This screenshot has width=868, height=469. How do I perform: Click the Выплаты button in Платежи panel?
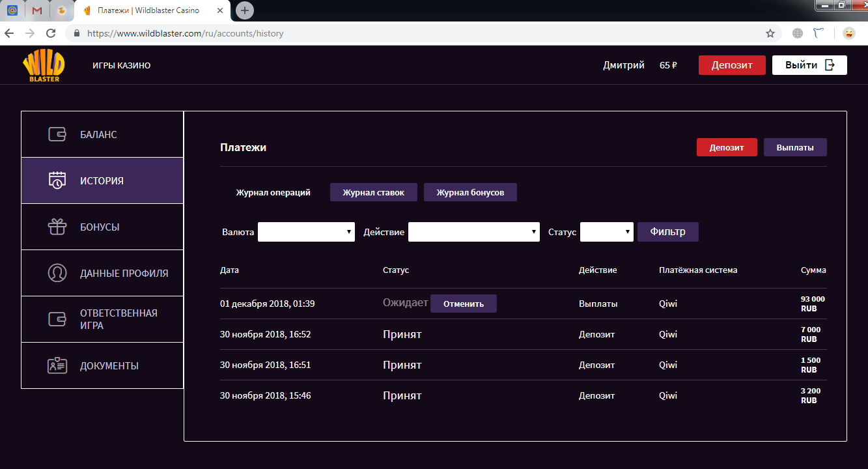pyautogui.click(x=795, y=147)
